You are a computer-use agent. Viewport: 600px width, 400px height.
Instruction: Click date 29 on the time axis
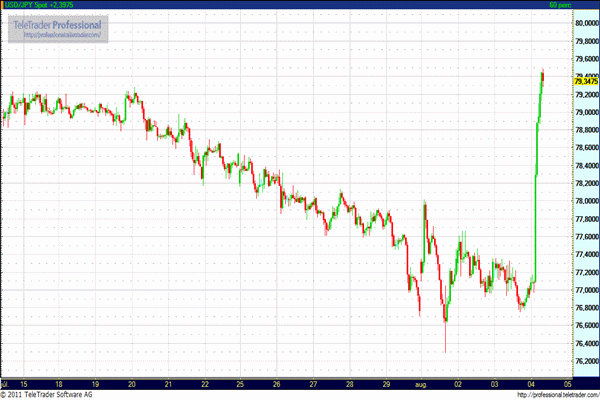point(385,383)
